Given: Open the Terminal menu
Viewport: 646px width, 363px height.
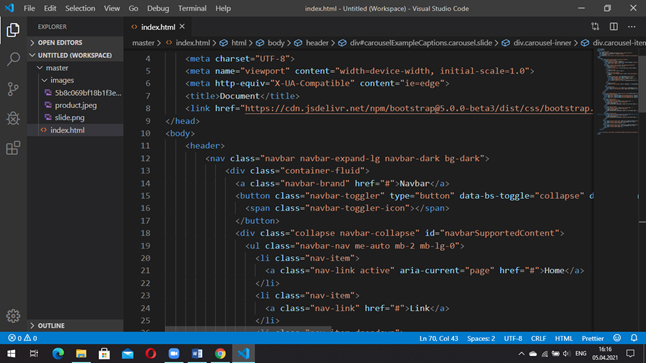Looking at the screenshot, I should click(x=192, y=8).
